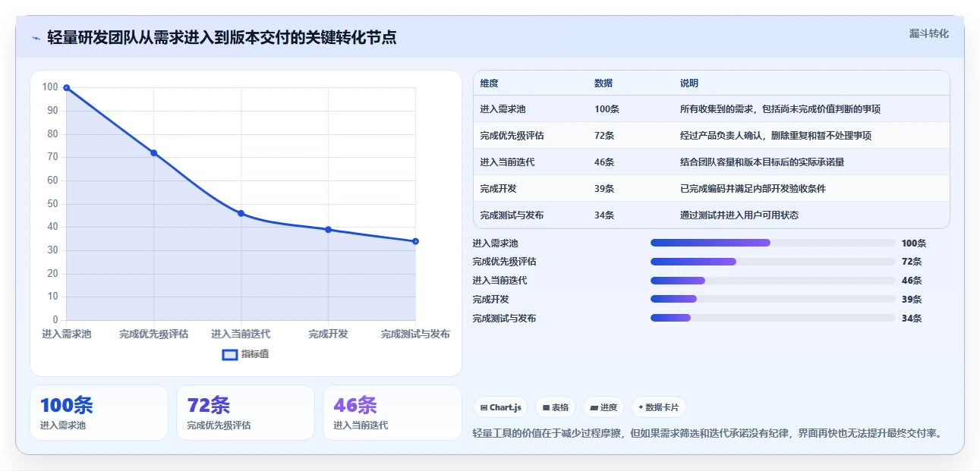This screenshot has width=980, height=471.
Task: Toggle the 指标值 legend item
Action: pyautogui.click(x=245, y=354)
